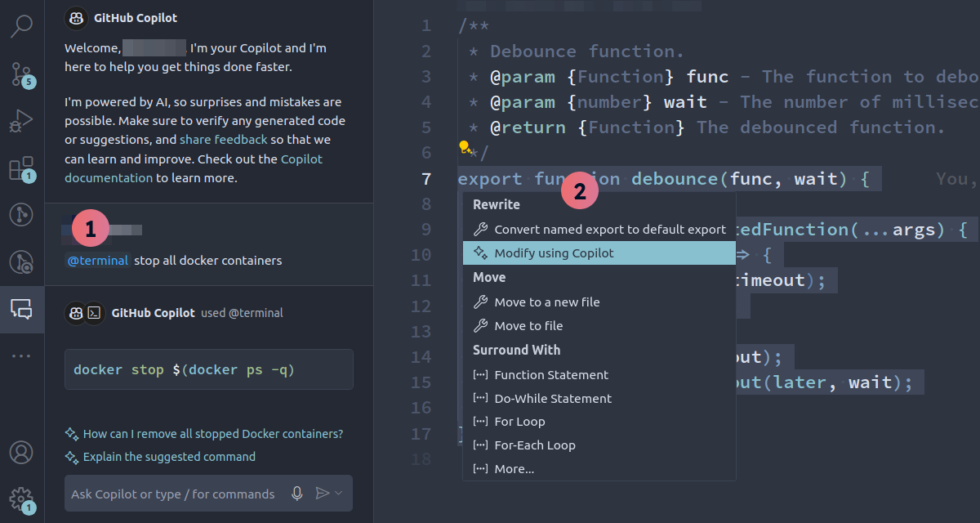Click the @terminal mention in the prompt

(x=97, y=261)
